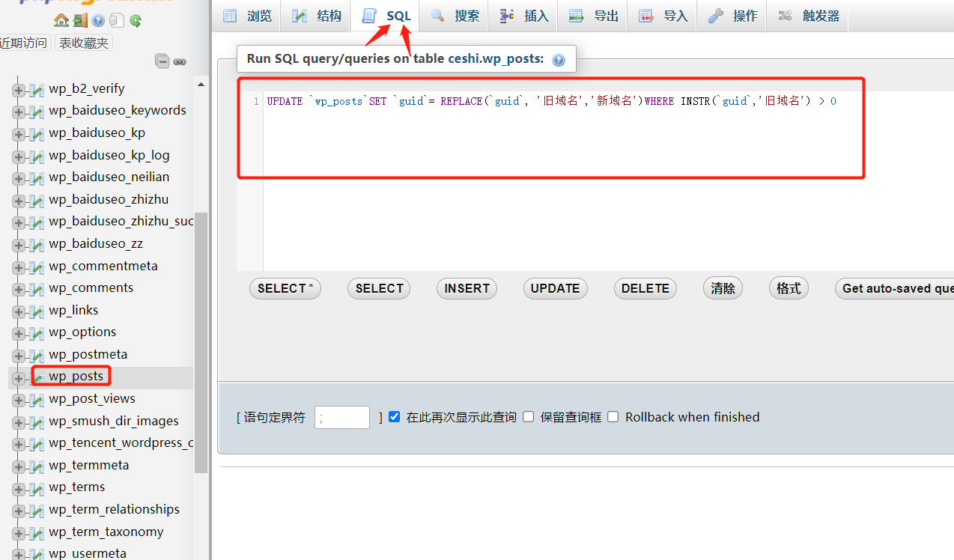Expand the wp_b2_verify table node
Screen dimensions: 954x560
[x=19, y=90]
